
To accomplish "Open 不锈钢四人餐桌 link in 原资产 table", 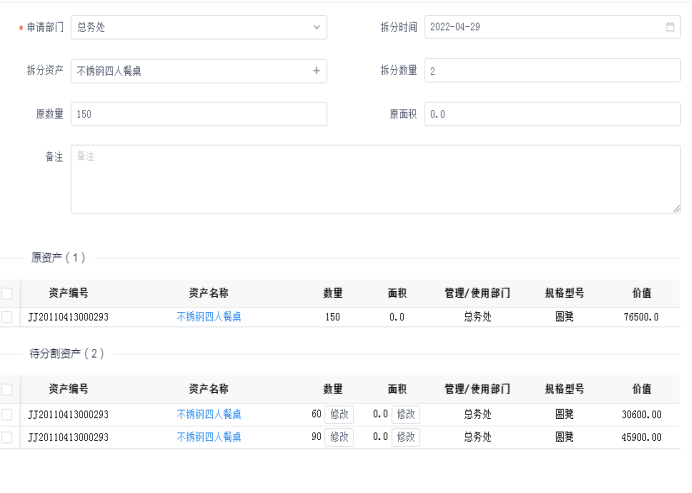I will (x=209, y=317).
